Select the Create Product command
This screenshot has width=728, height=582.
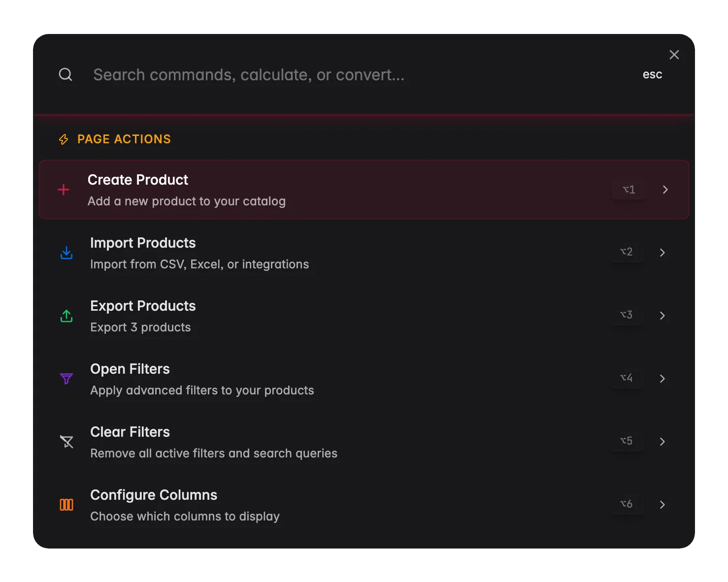pos(364,190)
